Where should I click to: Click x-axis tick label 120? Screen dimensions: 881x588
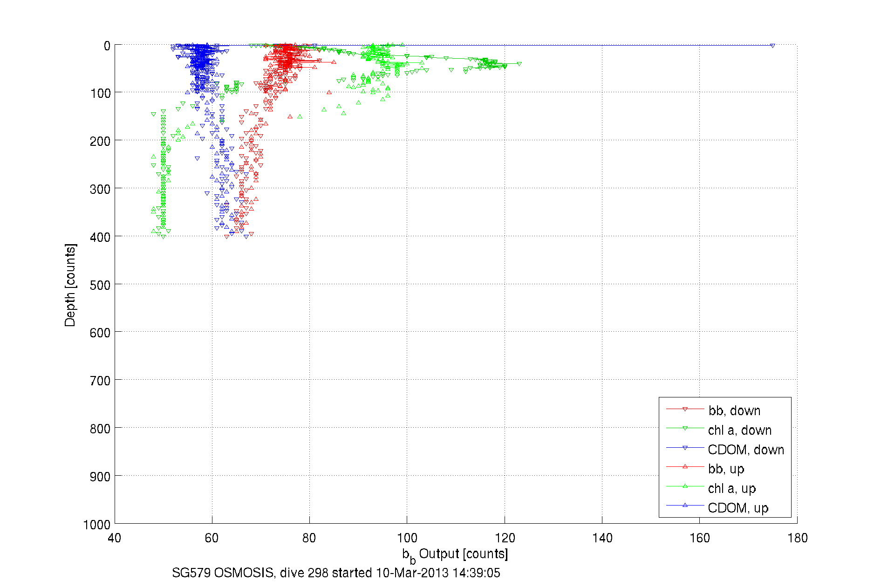coord(505,538)
